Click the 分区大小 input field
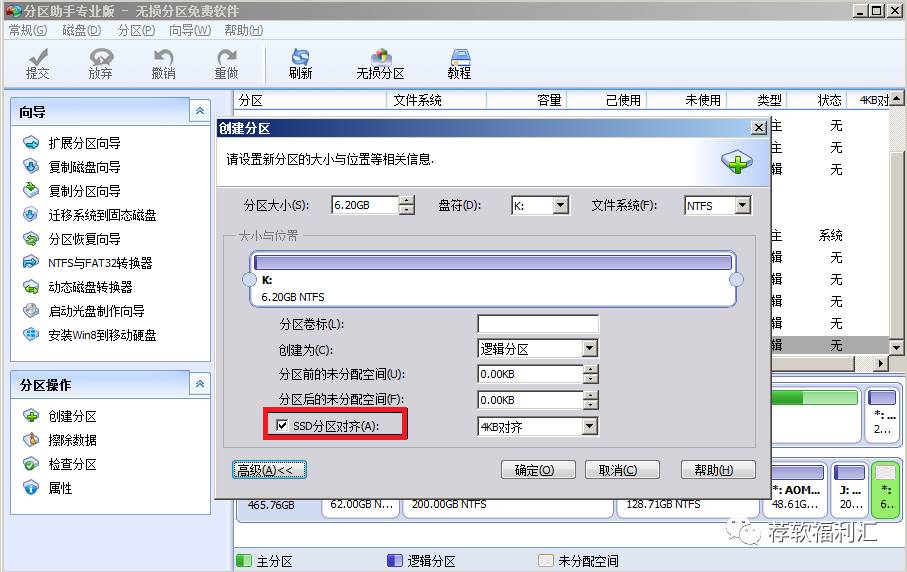Image resolution: width=907 pixels, height=572 pixels. 365,205
